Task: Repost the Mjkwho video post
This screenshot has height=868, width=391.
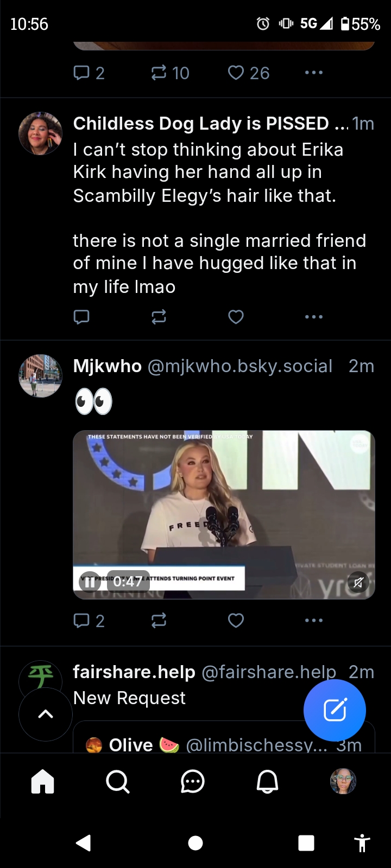Action: (x=159, y=620)
